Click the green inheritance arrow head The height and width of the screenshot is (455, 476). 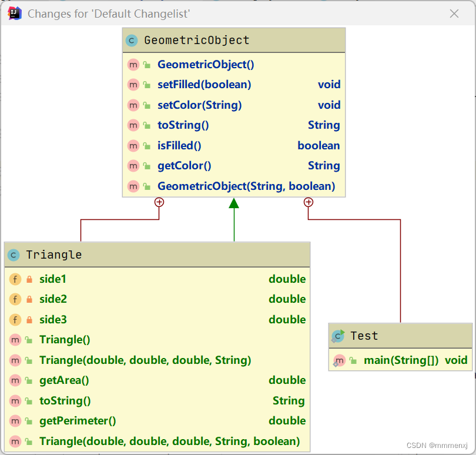[234, 203]
